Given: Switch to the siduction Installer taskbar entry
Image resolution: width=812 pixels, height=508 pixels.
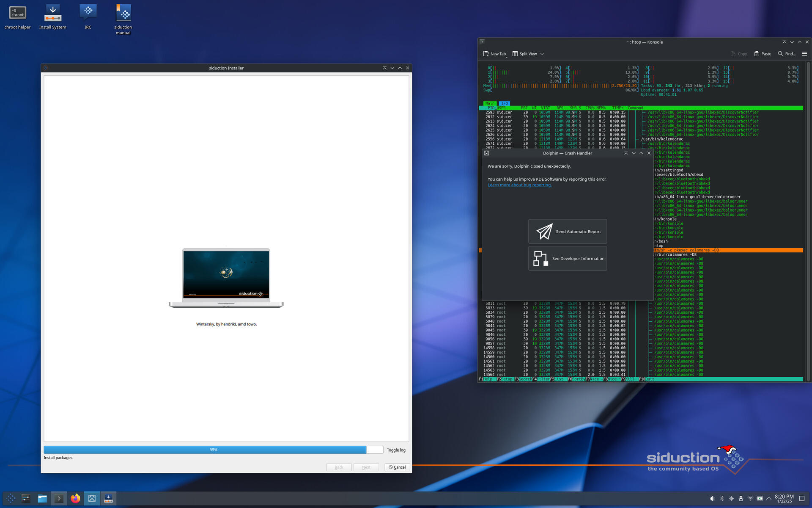Looking at the screenshot, I should click(x=108, y=498).
